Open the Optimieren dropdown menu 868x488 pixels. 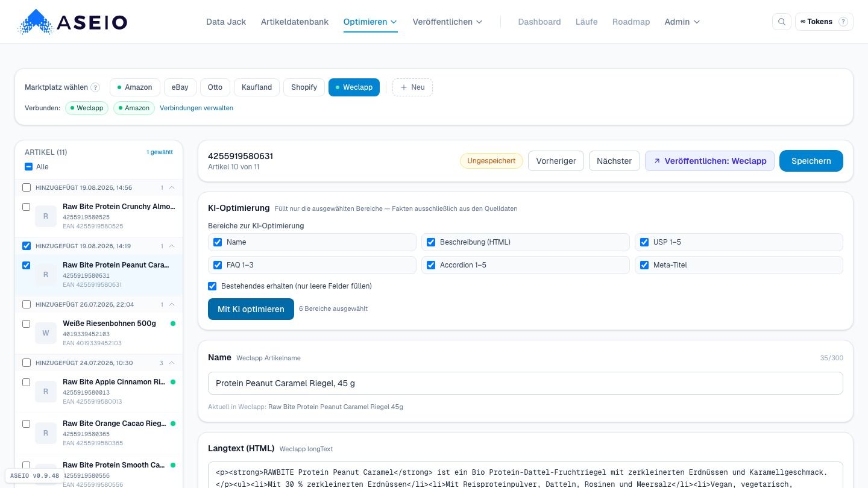click(370, 22)
